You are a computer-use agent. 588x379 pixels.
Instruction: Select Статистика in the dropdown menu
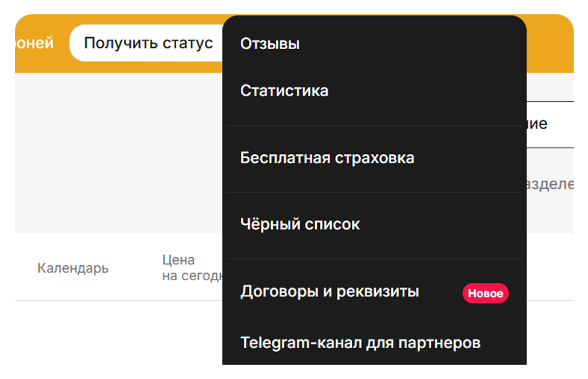click(284, 90)
